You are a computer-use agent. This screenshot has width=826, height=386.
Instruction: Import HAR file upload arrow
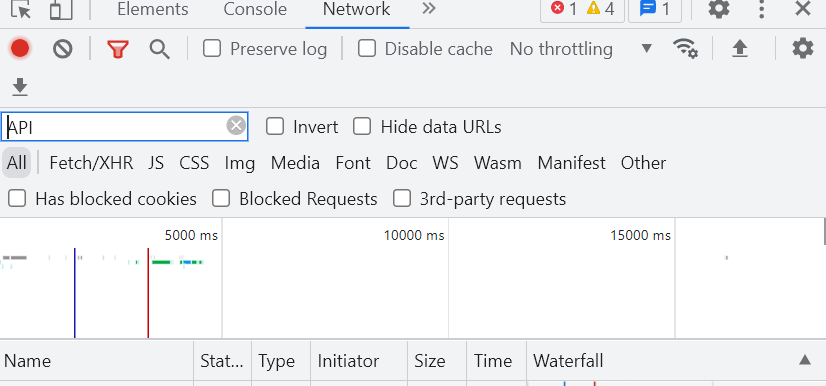[740, 49]
